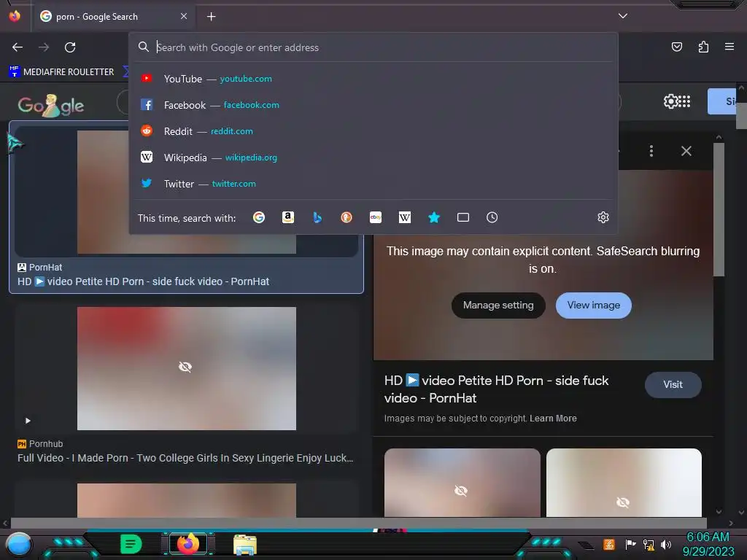The width and height of the screenshot is (747, 560).
Task: Search this time with DuckDuckGo icon
Action: [x=347, y=217]
